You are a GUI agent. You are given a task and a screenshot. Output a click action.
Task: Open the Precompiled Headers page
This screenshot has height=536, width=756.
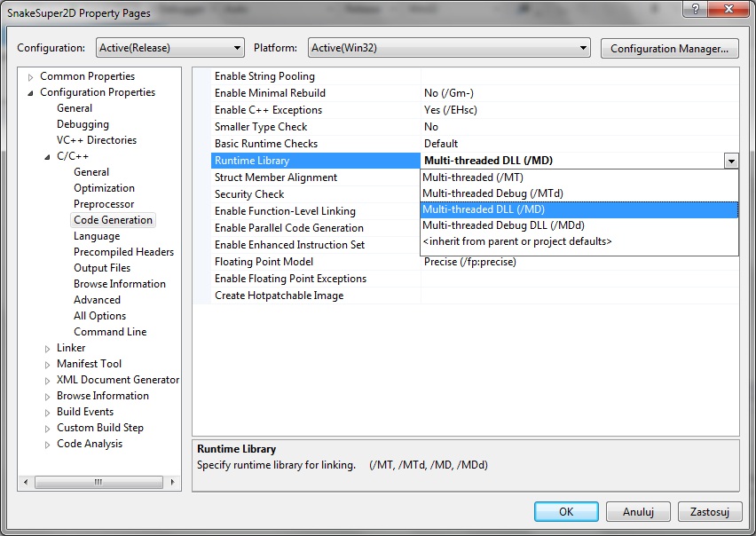tap(123, 252)
